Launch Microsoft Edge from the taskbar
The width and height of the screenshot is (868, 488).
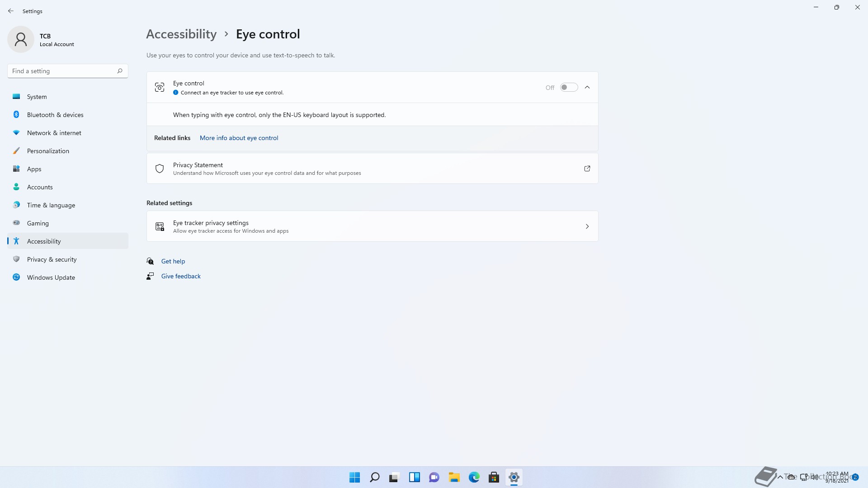click(x=474, y=477)
